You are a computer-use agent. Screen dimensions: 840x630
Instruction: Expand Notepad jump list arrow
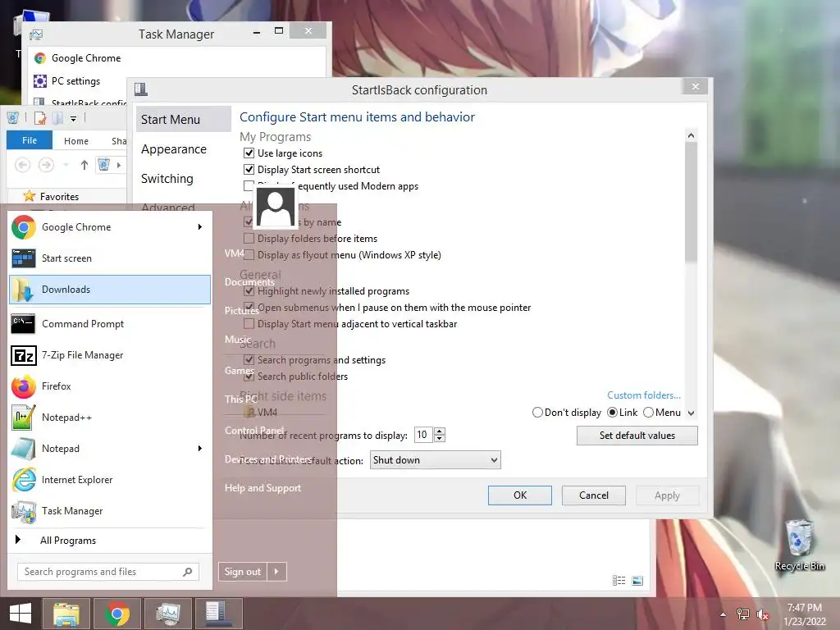(x=200, y=449)
